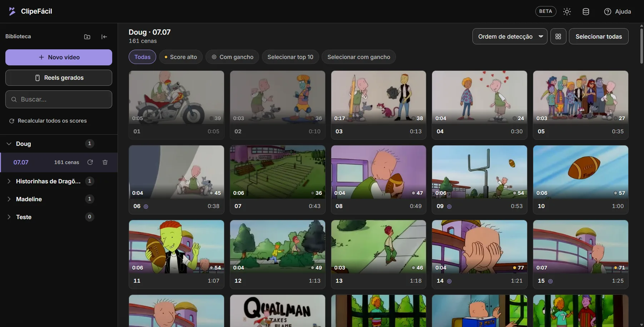Filter by Com gancho

[232, 57]
